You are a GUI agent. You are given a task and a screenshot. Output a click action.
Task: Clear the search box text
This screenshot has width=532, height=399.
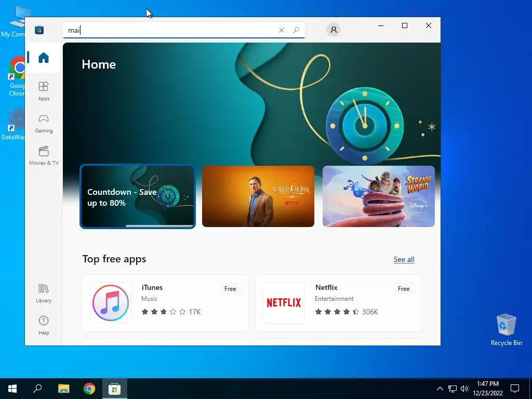point(281,30)
